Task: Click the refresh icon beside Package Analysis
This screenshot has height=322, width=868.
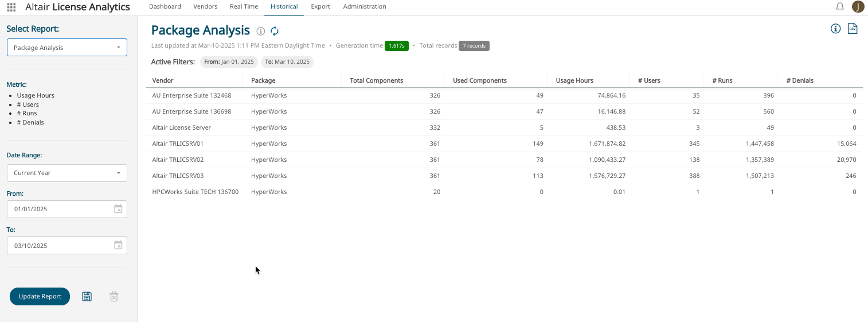Action: tap(275, 31)
